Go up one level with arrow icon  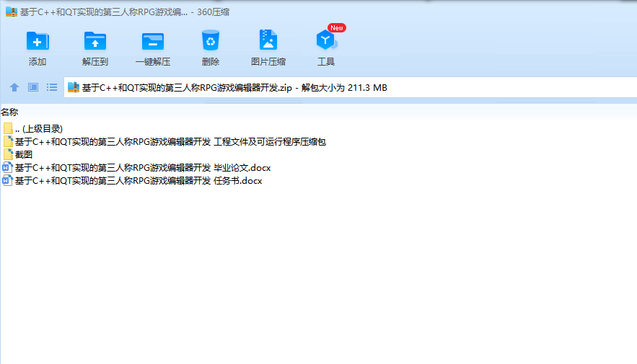pyautogui.click(x=14, y=87)
